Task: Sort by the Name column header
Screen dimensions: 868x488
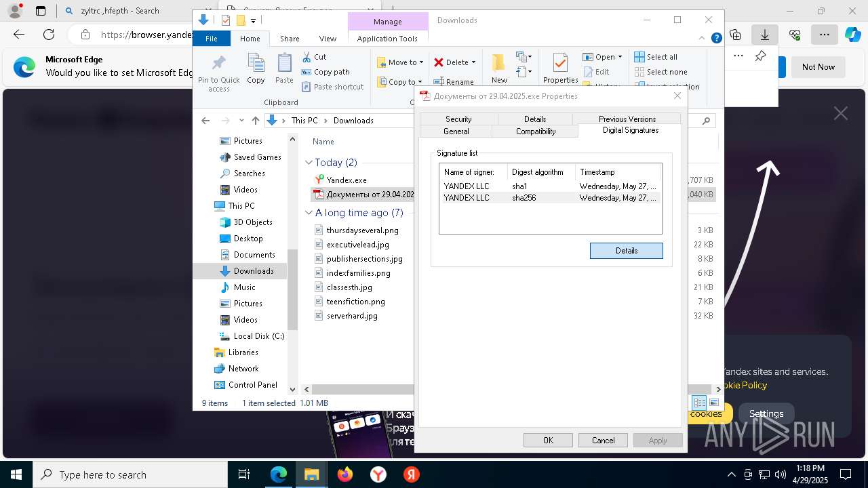Action: click(323, 142)
